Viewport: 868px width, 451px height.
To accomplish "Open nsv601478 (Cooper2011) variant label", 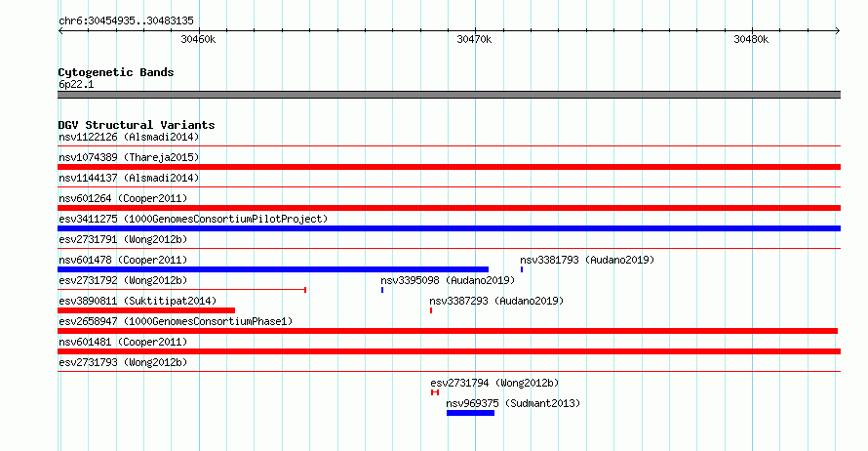I will 123,260.
